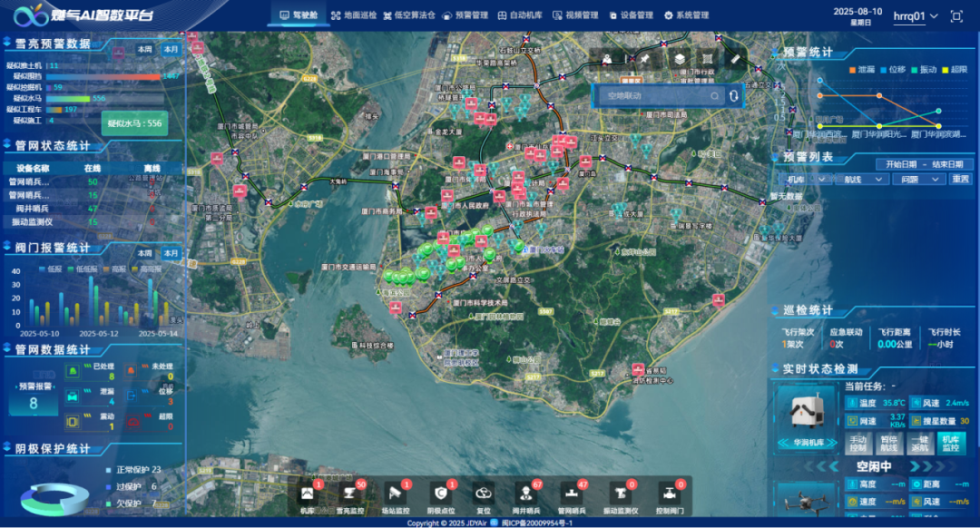
Task: Click the 震动 icon in 管网数据统计
Action: pyautogui.click(x=73, y=422)
